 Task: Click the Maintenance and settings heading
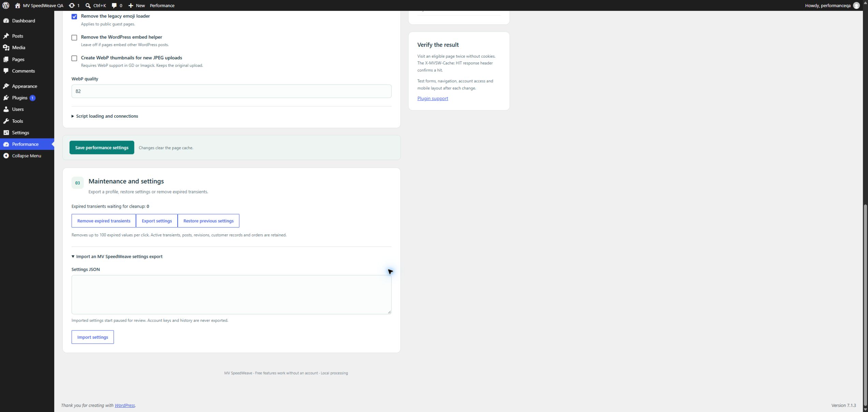pyautogui.click(x=126, y=181)
